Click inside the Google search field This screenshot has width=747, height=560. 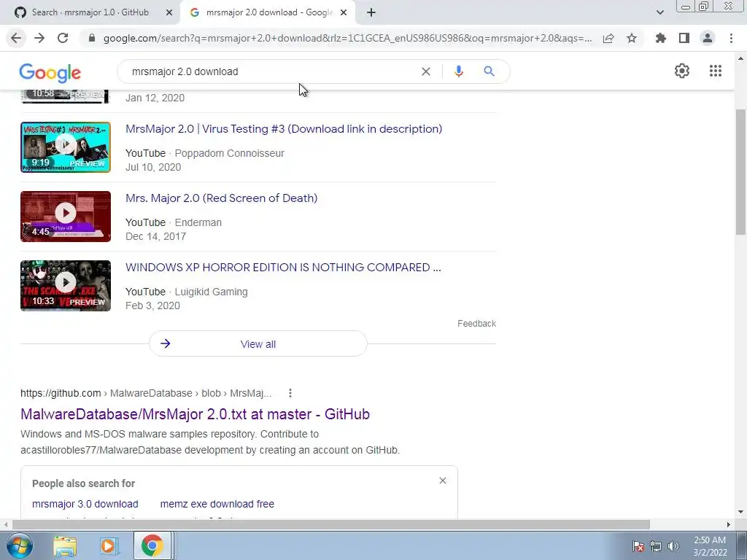(x=274, y=71)
